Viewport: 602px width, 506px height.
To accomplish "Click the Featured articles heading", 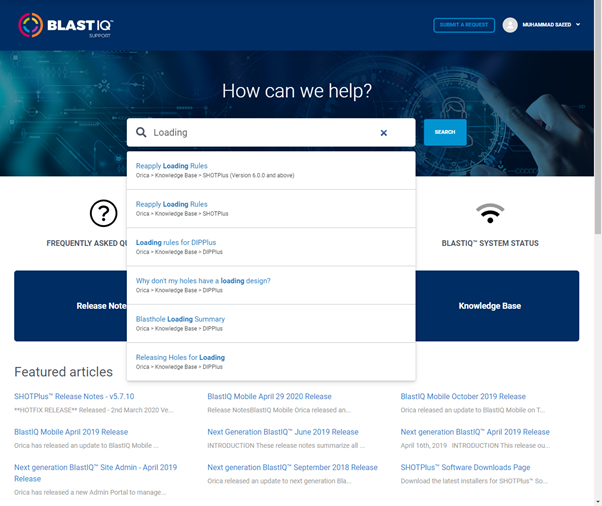I will click(x=63, y=372).
